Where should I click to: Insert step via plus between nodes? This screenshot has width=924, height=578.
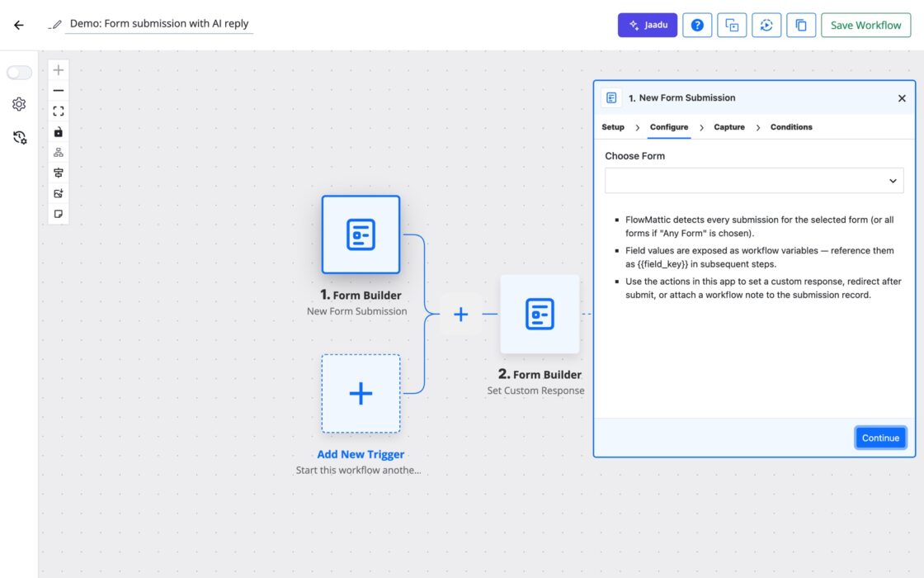[461, 314]
